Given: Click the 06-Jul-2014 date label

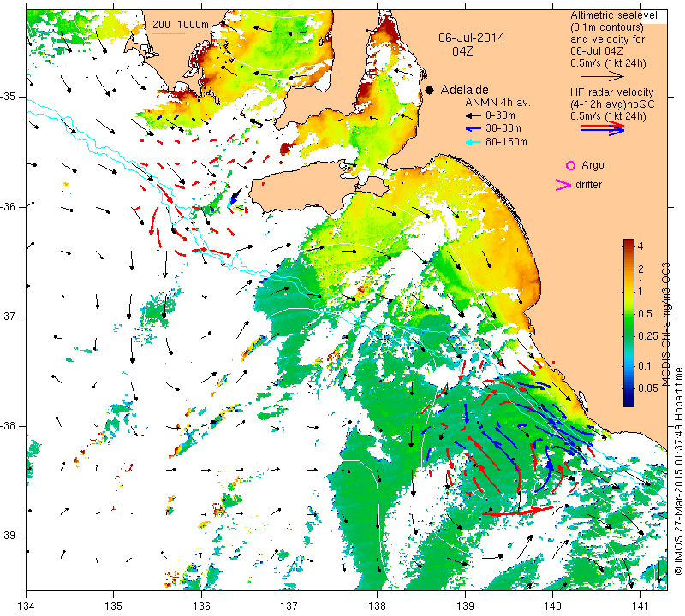Looking at the screenshot, I should point(472,38).
